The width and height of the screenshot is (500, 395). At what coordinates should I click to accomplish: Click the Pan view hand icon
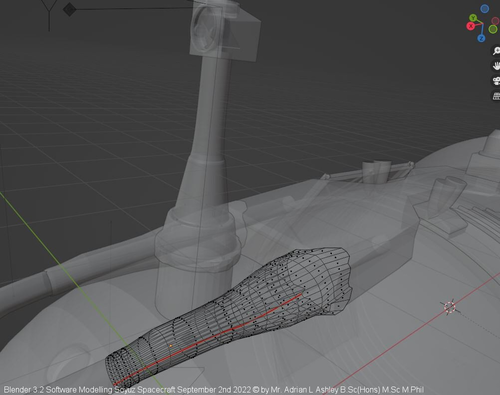(x=496, y=66)
